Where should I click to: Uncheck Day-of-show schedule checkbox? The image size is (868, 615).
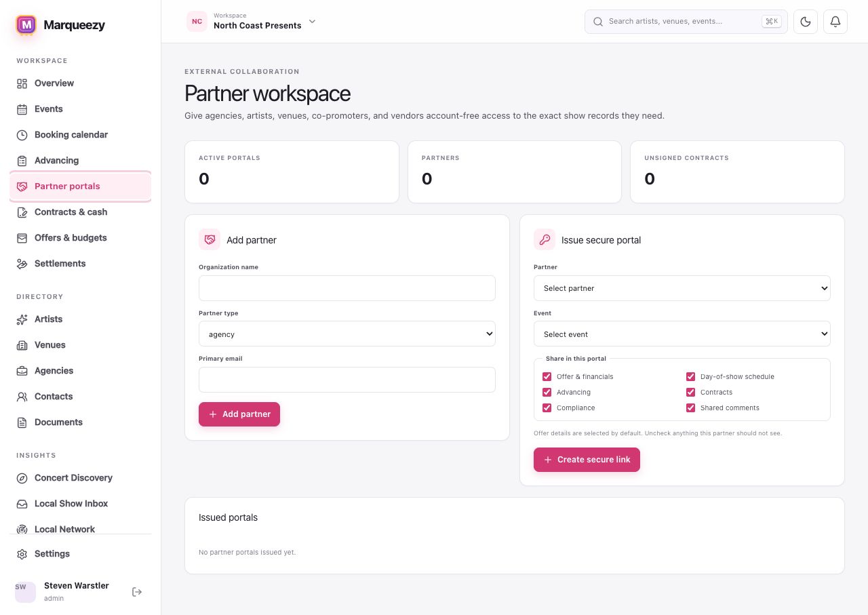tap(691, 376)
